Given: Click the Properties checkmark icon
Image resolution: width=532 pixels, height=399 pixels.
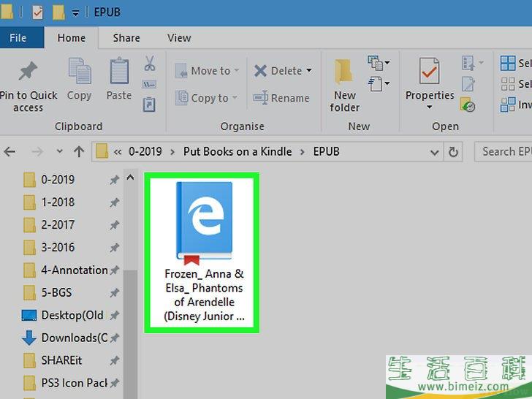Looking at the screenshot, I should (x=429, y=71).
